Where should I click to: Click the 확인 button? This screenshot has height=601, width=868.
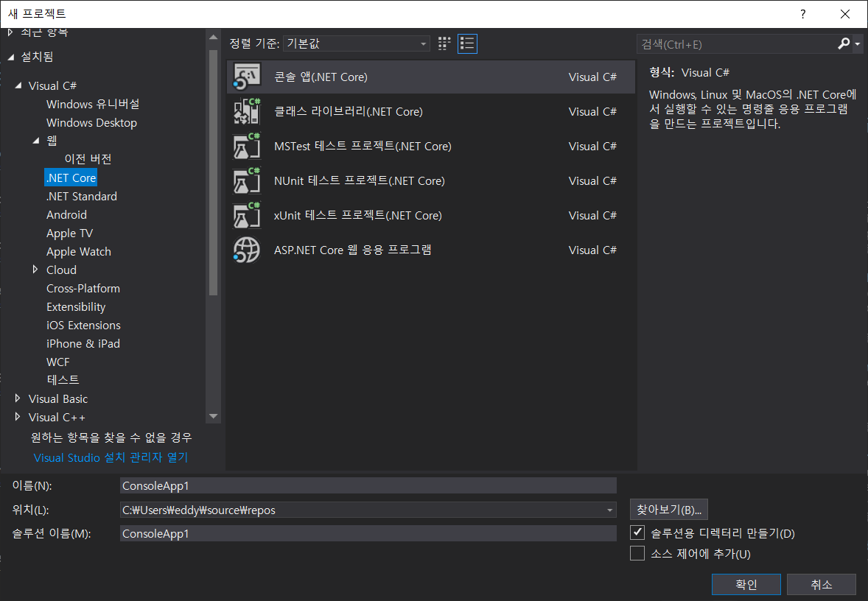tap(746, 584)
